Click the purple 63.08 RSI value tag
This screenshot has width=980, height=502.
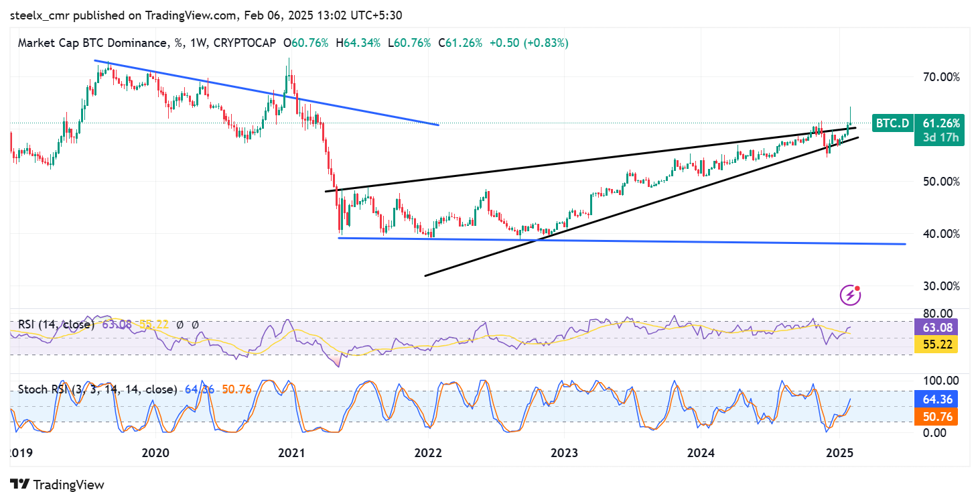coord(936,328)
